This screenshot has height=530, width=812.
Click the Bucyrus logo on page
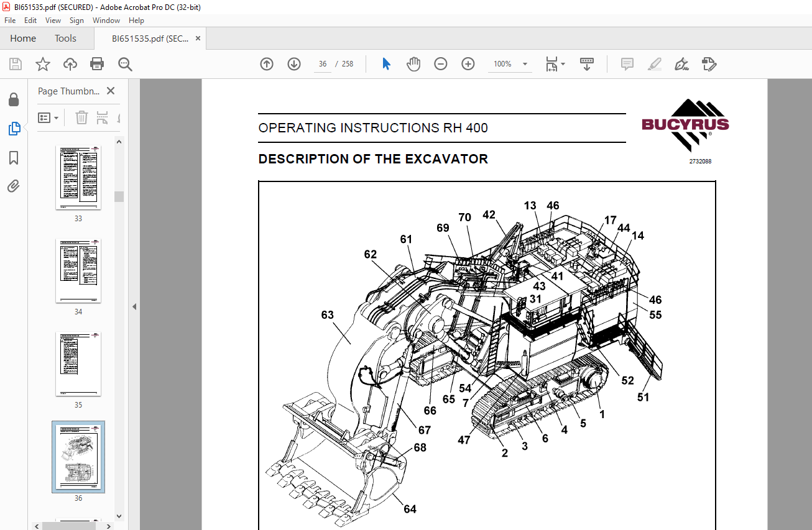click(685, 125)
